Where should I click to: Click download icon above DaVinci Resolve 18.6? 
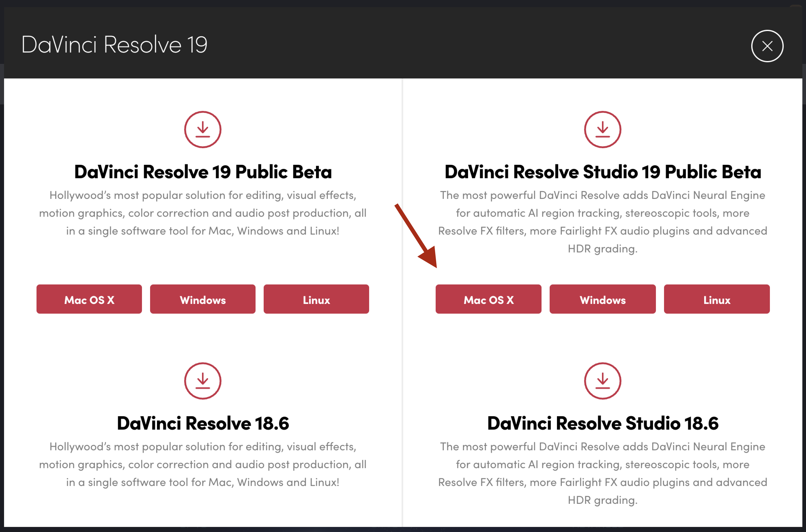tap(203, 381)
